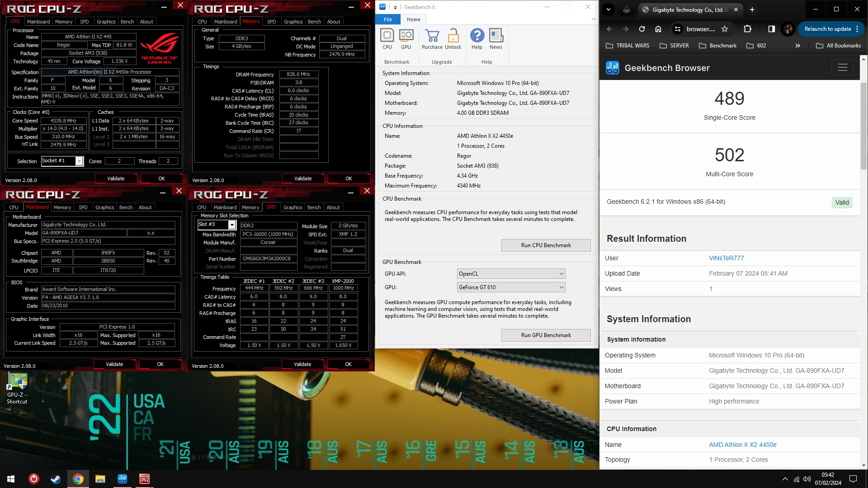Reload the Chrome page
The width and height of the screenshot is (868, 488).
(x=642, y=29)
